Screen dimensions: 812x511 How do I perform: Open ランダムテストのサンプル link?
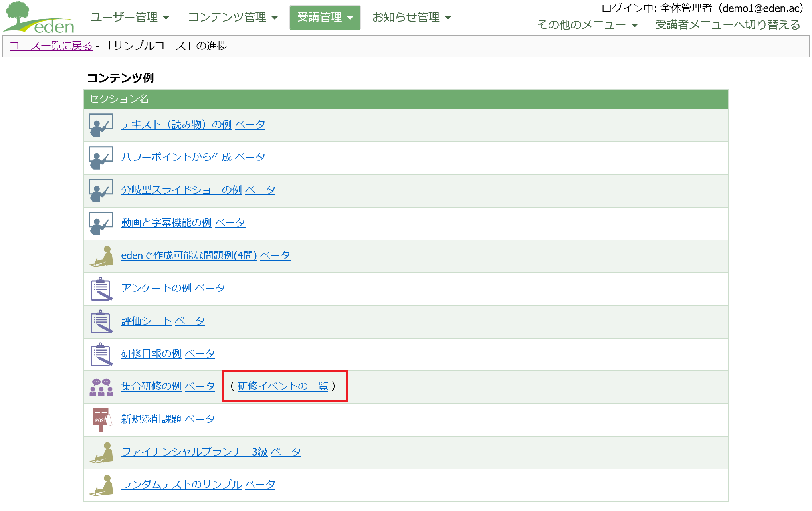[x=182, y=484]
